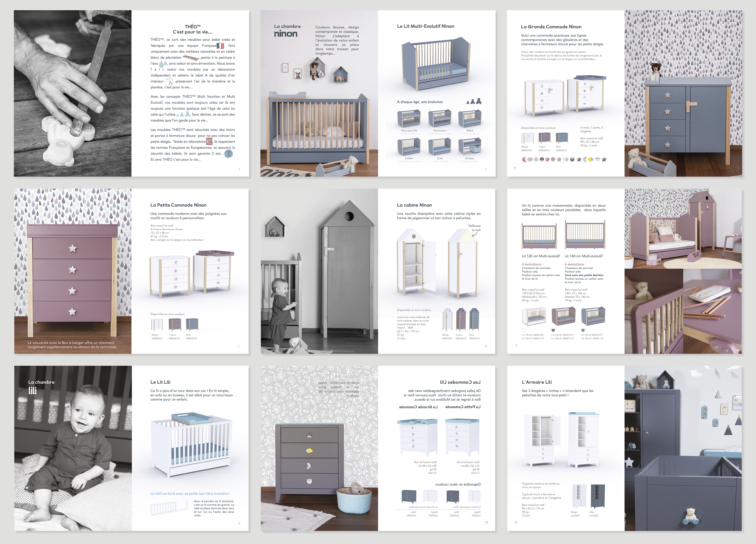Click the round 3-year guarantee badge
The width and height of the screenshot is (756, 544).
click(229, 154)
